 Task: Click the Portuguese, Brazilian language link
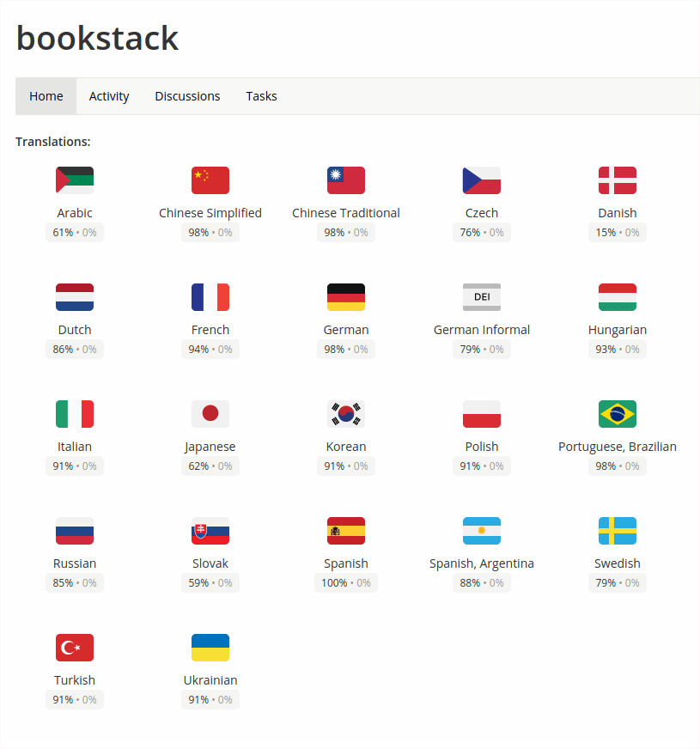click(x=617, y=447)
